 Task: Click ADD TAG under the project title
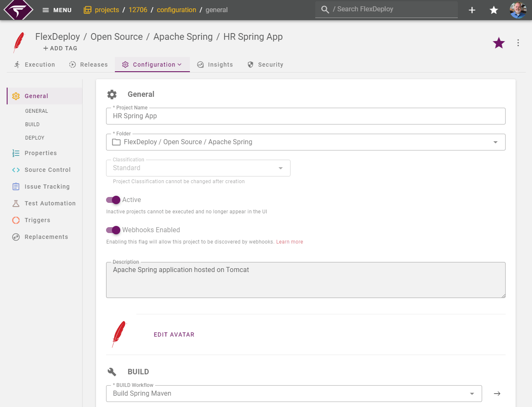point(60,48)
